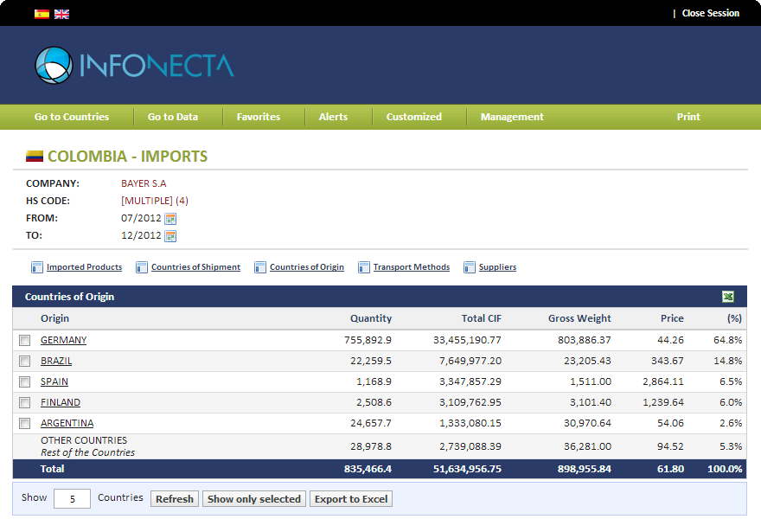761x532 pixels.
Task: Open the TO date calendar icon
Action: pyautogui.click(x=170, y=236)
